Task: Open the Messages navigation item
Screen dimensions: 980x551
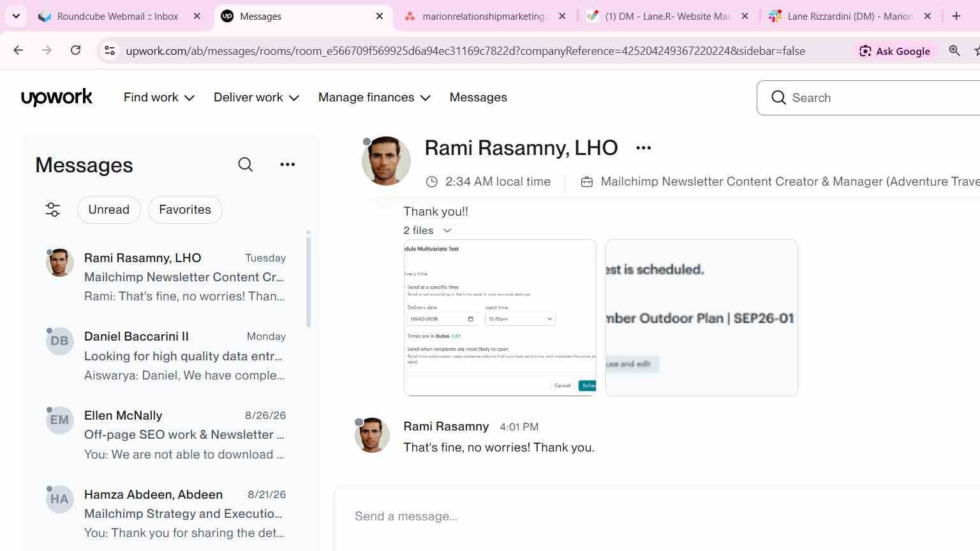Action: (479, 98)
